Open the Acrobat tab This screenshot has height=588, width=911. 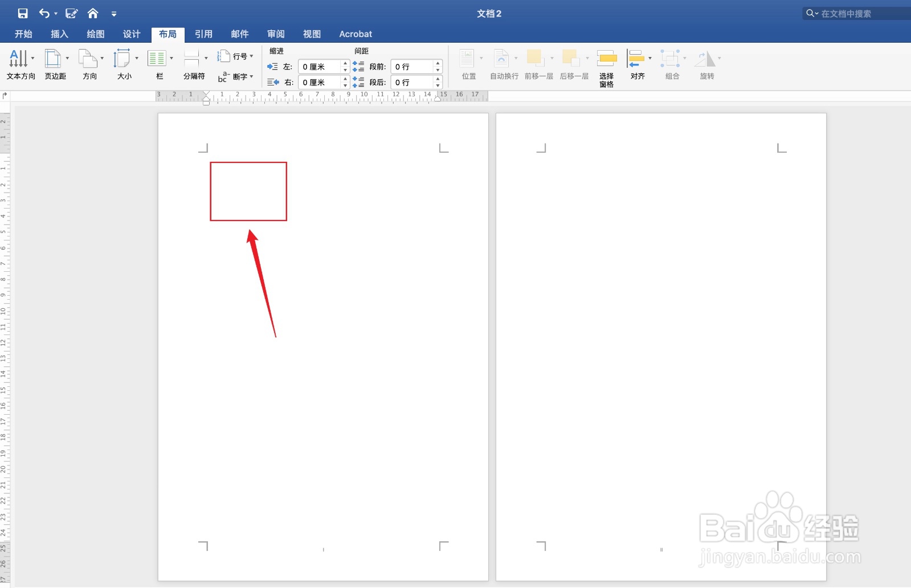(356, 34)
